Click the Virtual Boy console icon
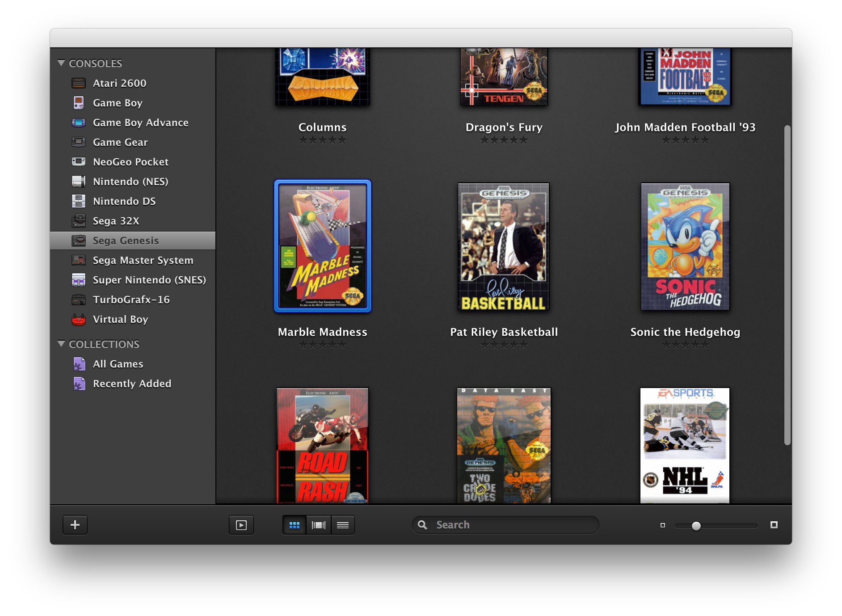Image resolution: width=842 pixels, height=616 pixels. 79,319
